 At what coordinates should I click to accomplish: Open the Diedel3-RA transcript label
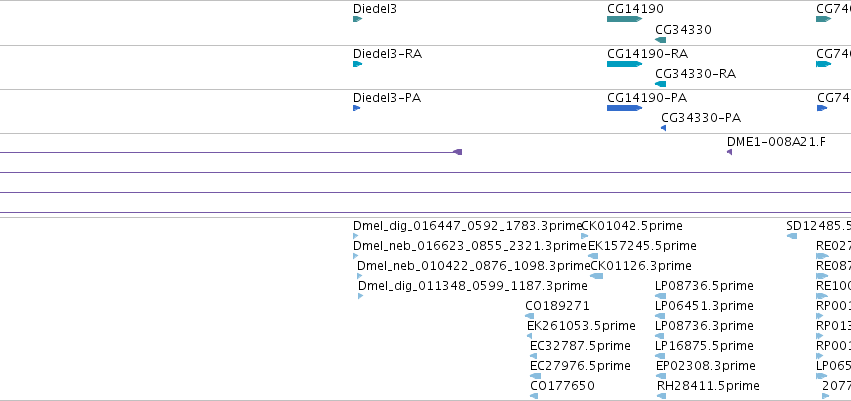(387, 54)
